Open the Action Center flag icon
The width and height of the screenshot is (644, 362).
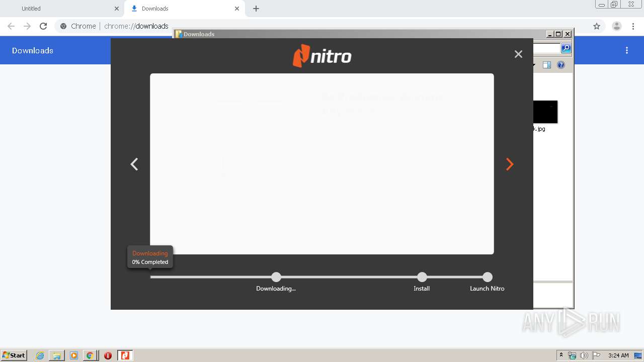click(x=596, y=355)
